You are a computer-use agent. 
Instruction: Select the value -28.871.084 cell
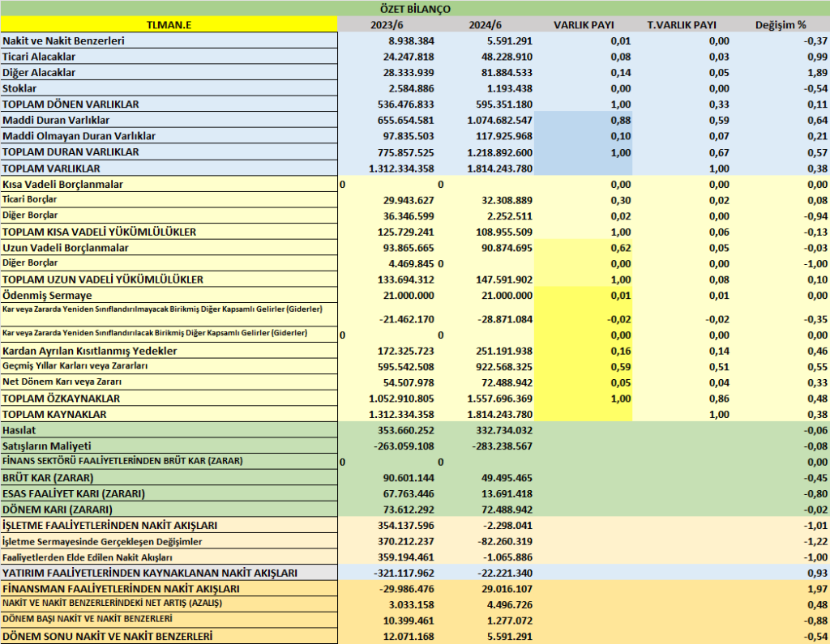[505, 320]
